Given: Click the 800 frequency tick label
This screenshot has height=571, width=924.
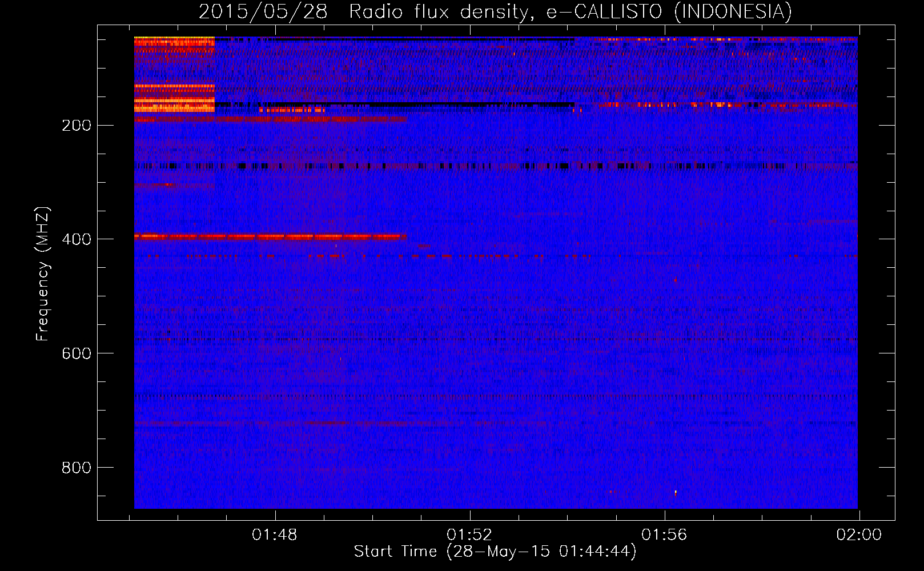Looking at the screenshot, I should pos(77,468).
